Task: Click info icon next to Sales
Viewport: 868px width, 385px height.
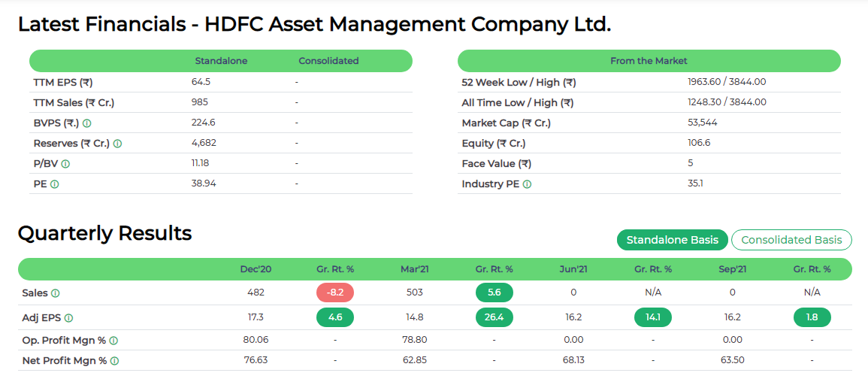Action: pyautogui.click(x=56, y=293)
